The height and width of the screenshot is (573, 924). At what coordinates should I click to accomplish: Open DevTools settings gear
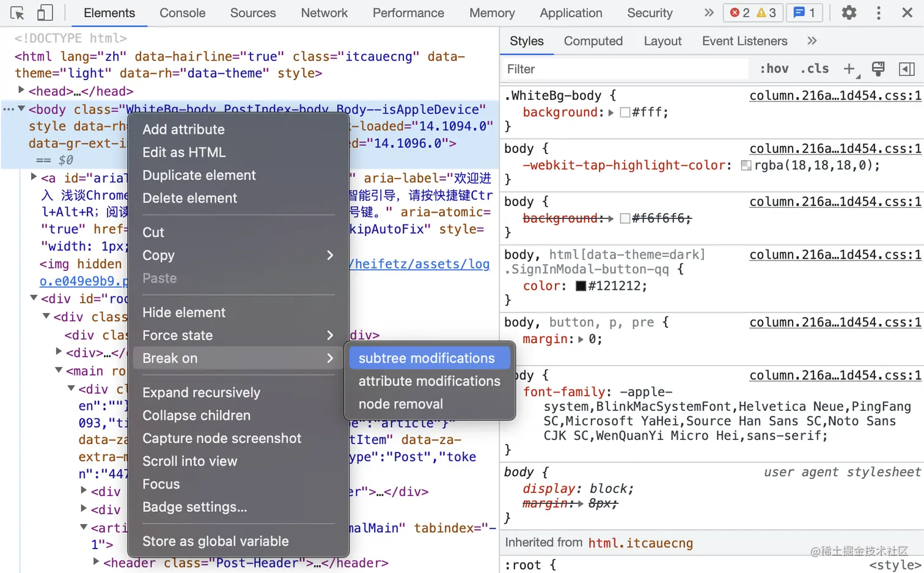849,13
